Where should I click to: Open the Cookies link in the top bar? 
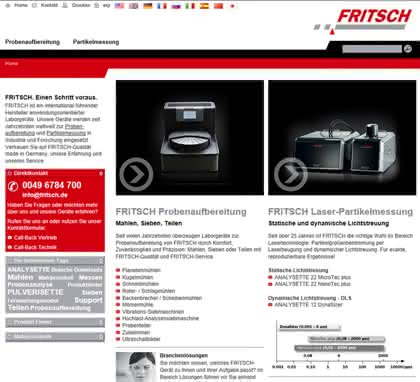point(81,5)
